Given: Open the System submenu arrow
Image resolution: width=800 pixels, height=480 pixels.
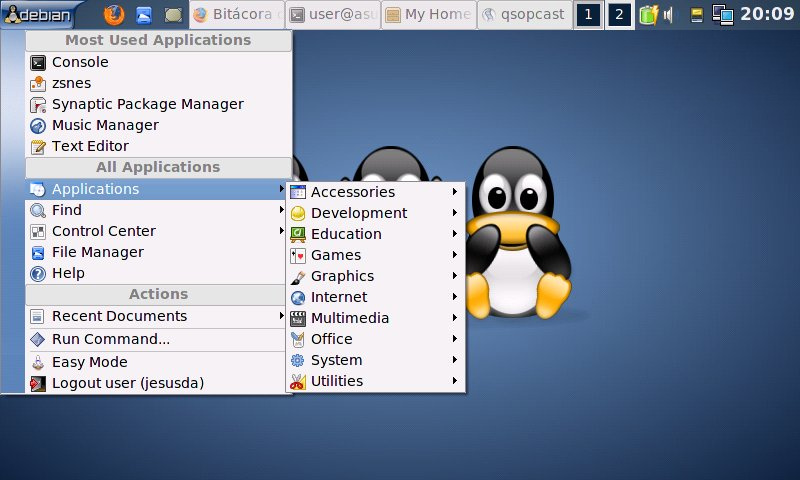Looking at the screenshot, I should pyautogui.click(x=455, y=360).
